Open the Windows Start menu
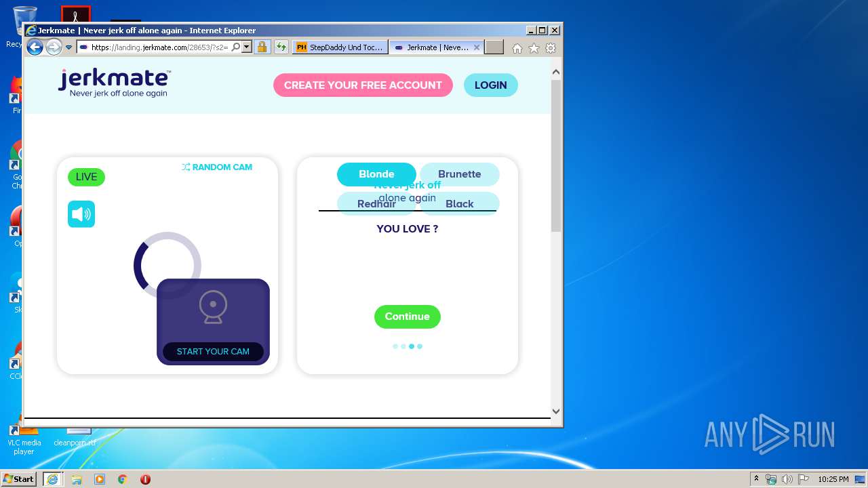The height and width of the screenshot is (488, 868). coord(19,479)
